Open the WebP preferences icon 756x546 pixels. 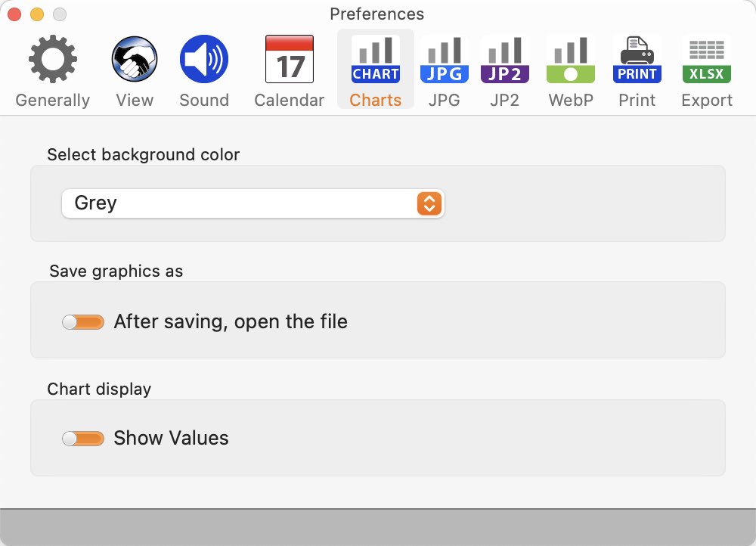[x=570, y=59]
